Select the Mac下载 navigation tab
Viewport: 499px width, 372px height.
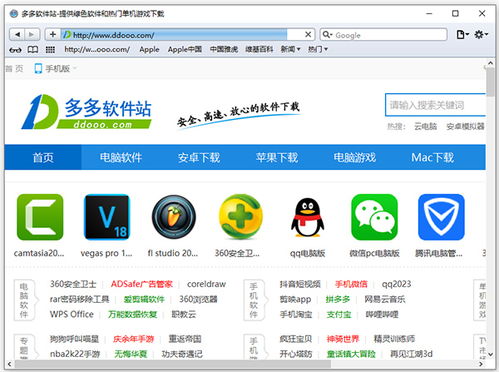pyautogui.click(x=432, y=157)
